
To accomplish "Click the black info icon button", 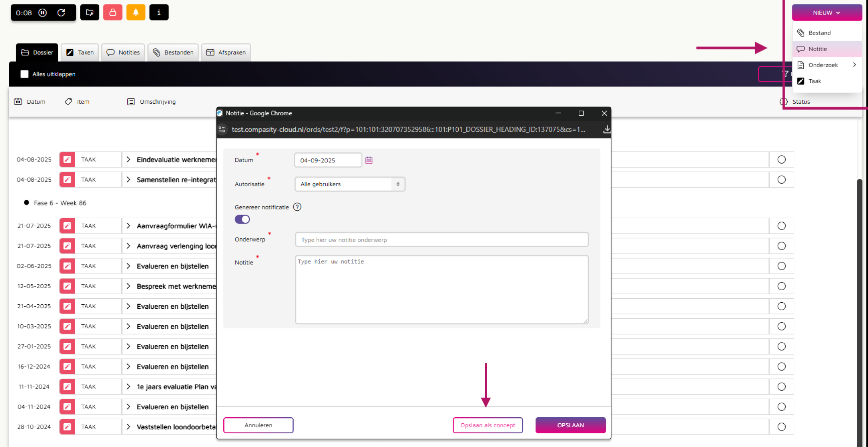I will [159, 12].
